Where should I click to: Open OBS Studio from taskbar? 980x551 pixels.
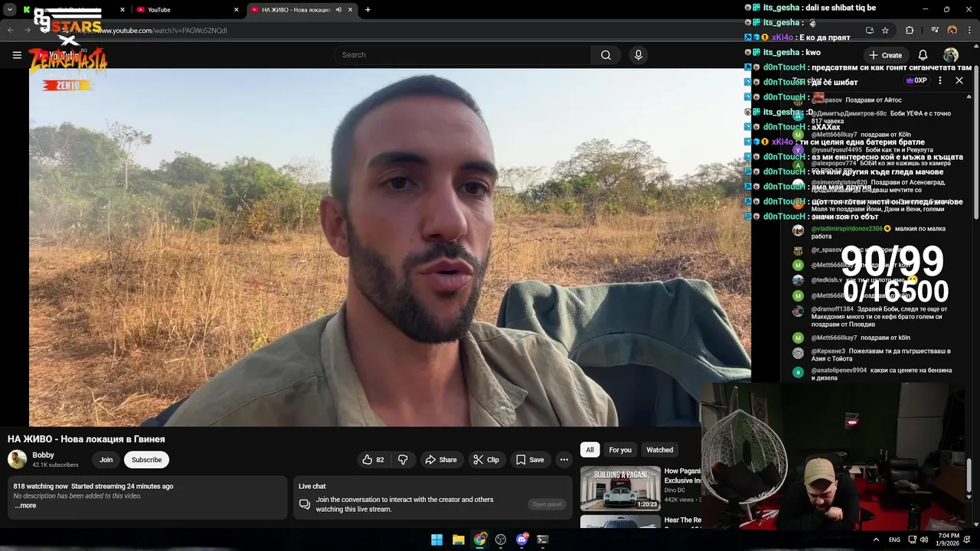coord(501,540)
